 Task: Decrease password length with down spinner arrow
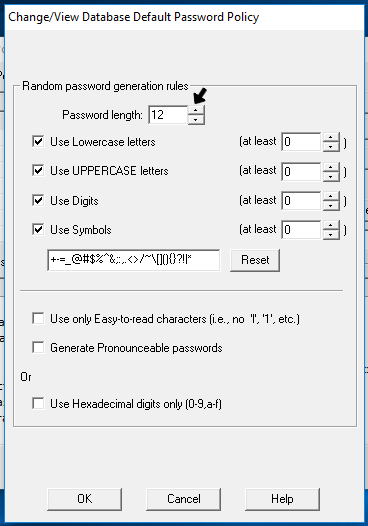point(196,119)
